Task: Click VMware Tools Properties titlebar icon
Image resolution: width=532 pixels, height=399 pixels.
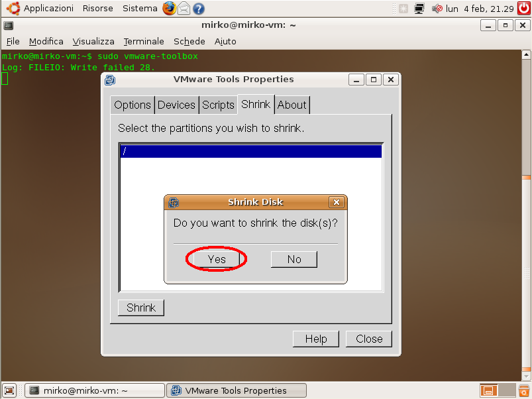Action: pyautogui.click(x=110, y=80)
